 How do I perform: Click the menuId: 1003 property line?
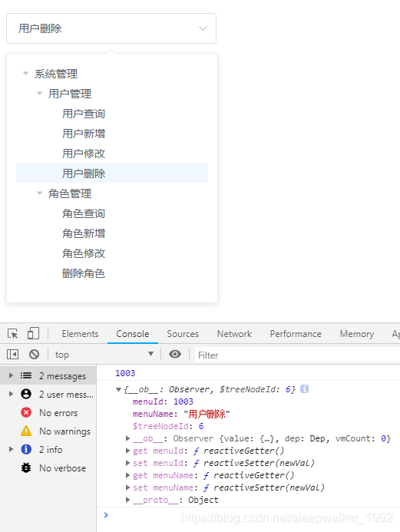click(163, 401)
